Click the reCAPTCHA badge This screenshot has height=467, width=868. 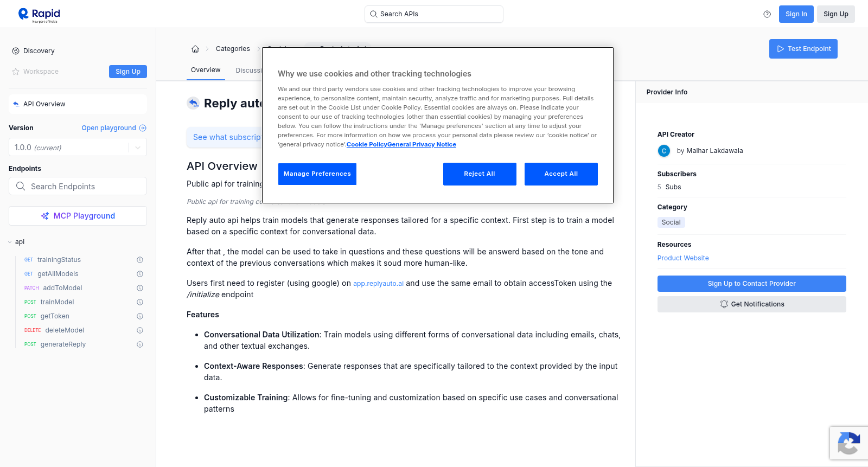[x=848, y=443]
